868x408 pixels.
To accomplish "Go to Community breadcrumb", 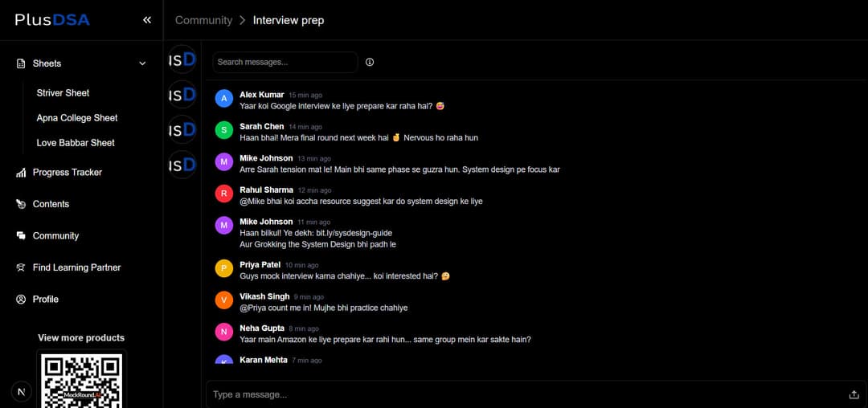I will tap(203, 20).
